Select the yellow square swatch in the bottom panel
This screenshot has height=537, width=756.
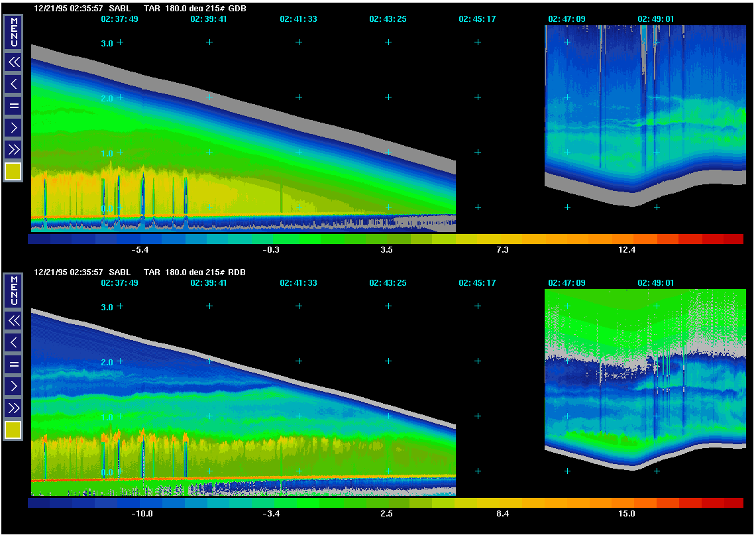click(13, 430)
